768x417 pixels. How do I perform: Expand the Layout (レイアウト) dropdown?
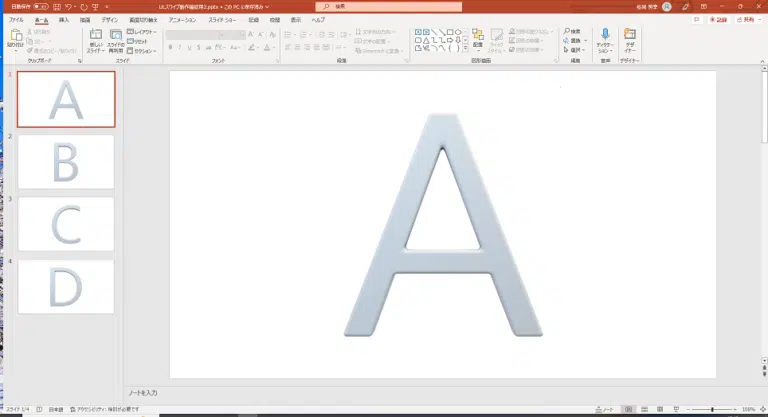tap(144, 31)
